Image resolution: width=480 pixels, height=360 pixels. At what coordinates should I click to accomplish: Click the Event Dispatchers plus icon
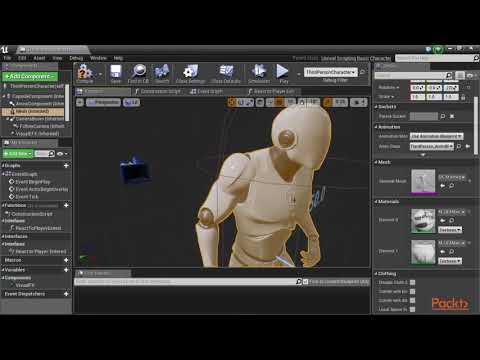coord(66,294)
